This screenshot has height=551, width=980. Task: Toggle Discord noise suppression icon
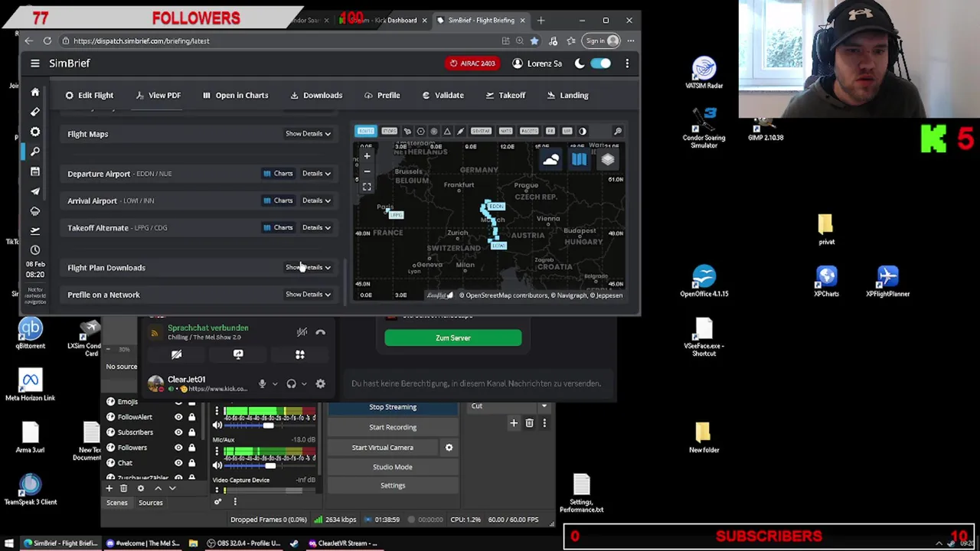pos(302,332)
